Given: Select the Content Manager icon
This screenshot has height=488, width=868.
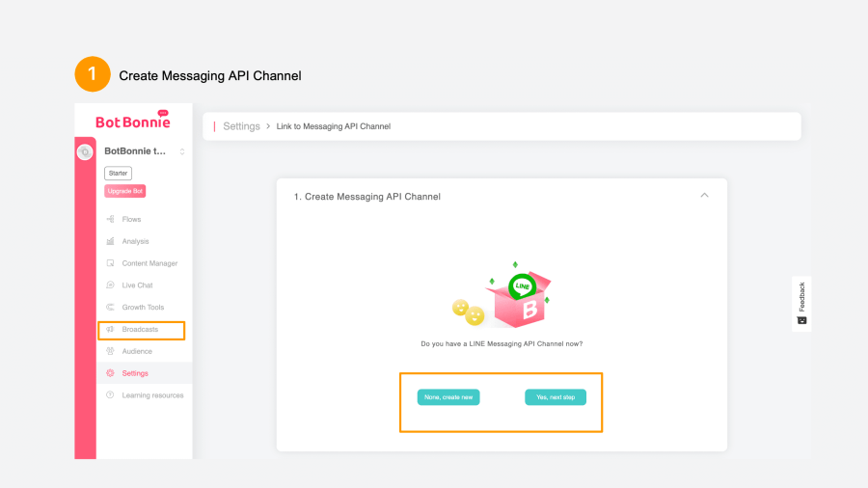Looking at the screenshot, I should point(110,263).
